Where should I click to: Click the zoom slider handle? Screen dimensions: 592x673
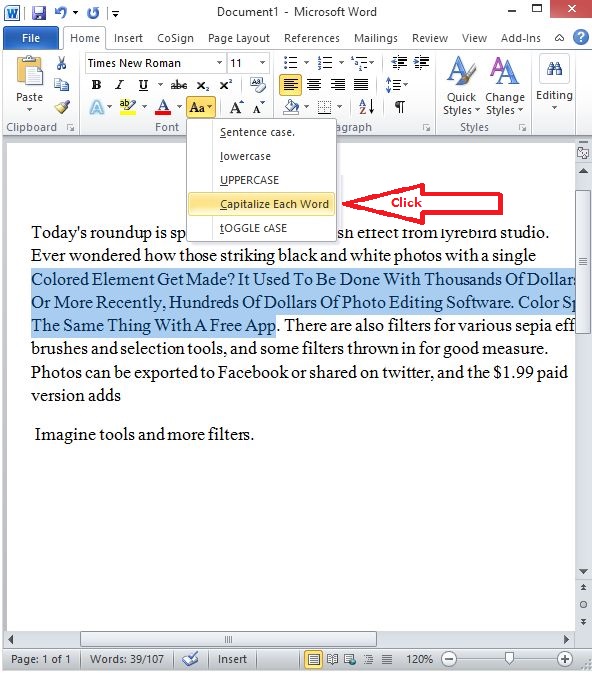tap(509, 658)
